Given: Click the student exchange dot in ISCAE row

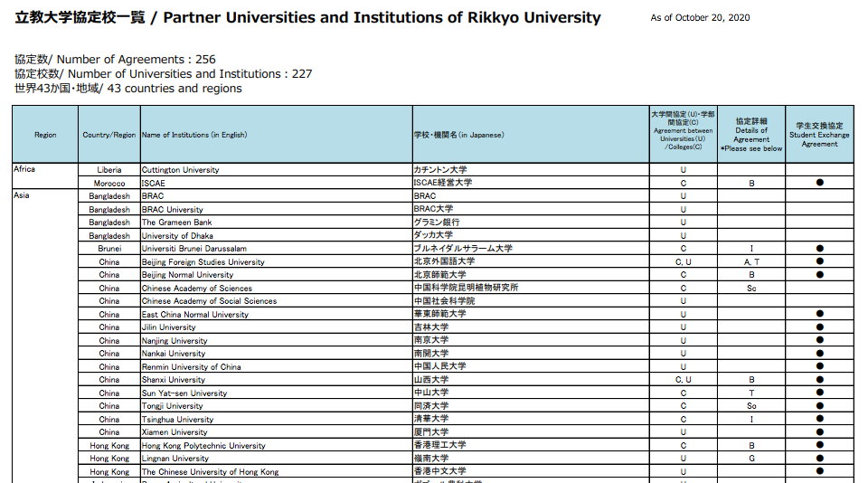Looking at the screenshot, I should tap(820, 183).
